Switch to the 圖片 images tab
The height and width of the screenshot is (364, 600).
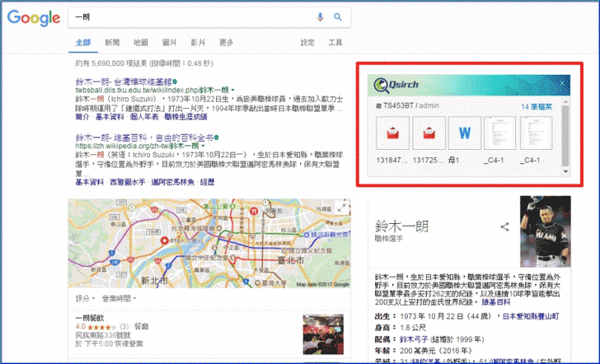coord(170,42)
